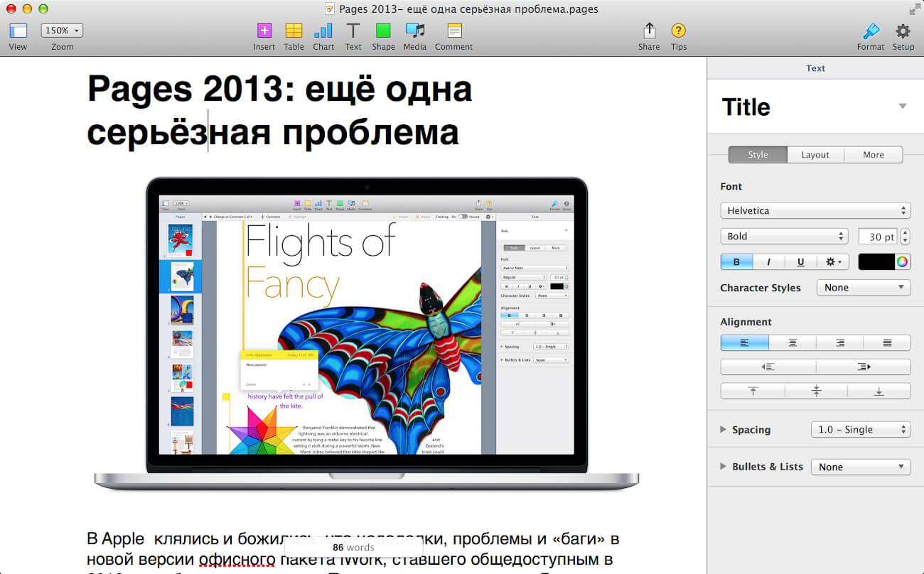Toggle Bold formatting button B
924x574 pixels.
736,262
